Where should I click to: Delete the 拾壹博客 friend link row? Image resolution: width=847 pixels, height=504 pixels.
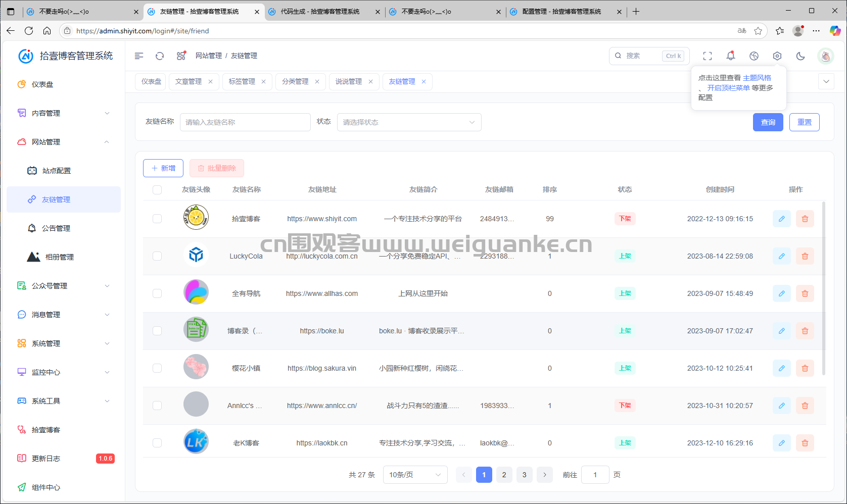[805, 219]
